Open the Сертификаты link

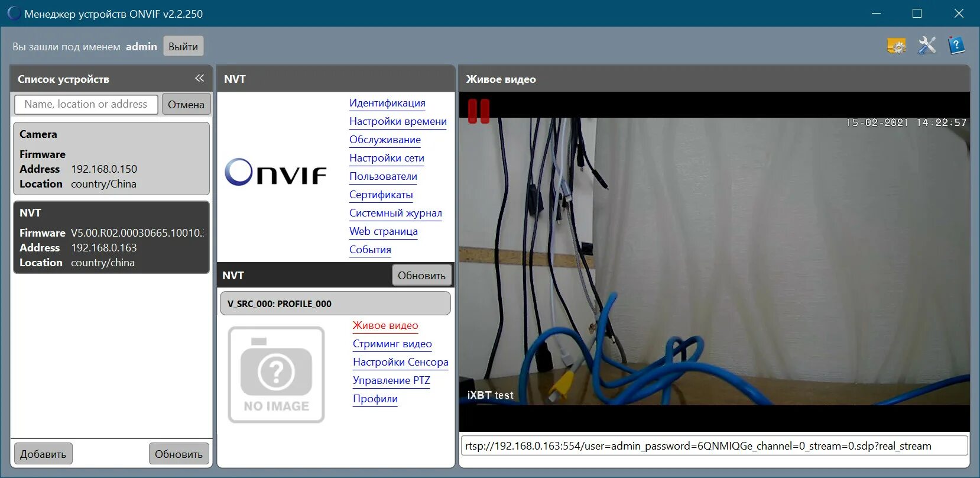tap(381, 195)
